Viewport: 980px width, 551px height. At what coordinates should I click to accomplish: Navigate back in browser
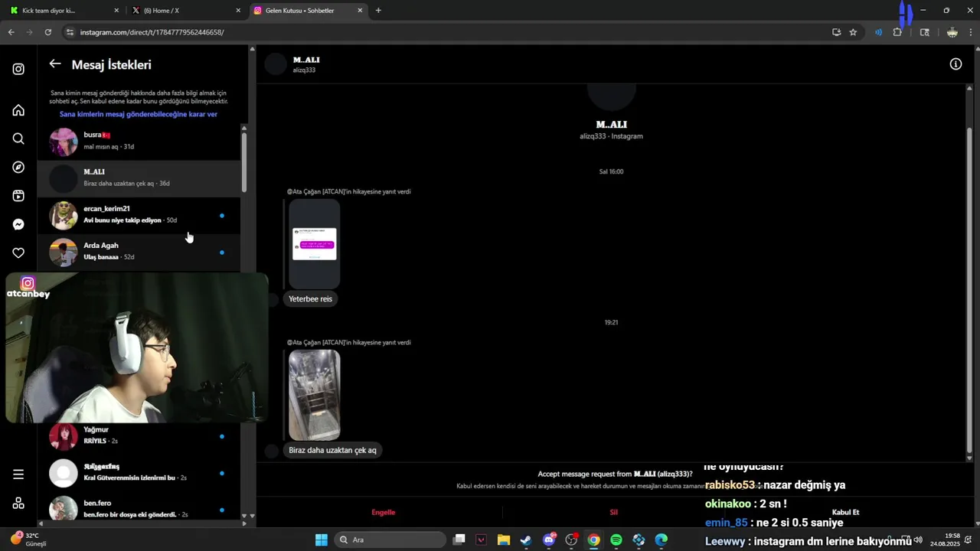click(x=11, y=32)
